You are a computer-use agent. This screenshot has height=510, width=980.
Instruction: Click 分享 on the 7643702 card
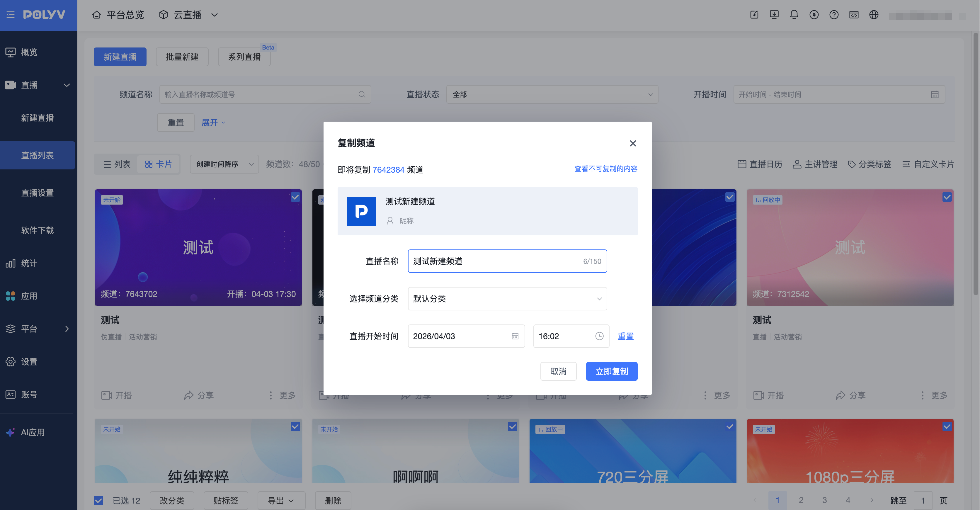click(x=199, y=395)
